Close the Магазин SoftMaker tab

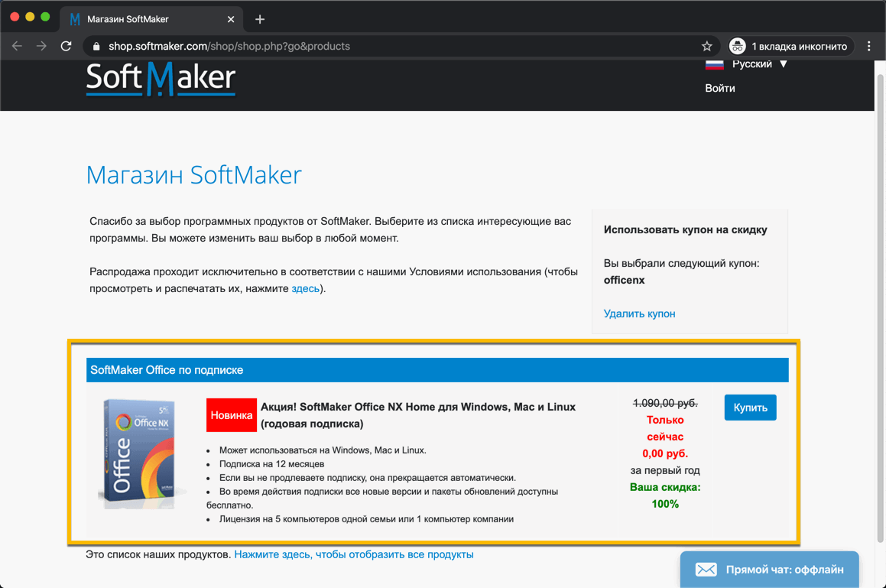(231, 19)
